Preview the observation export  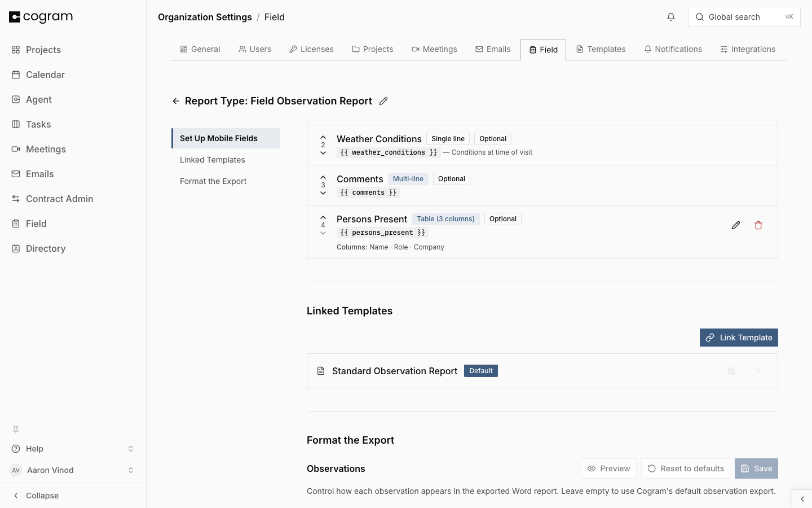[608, 468]
